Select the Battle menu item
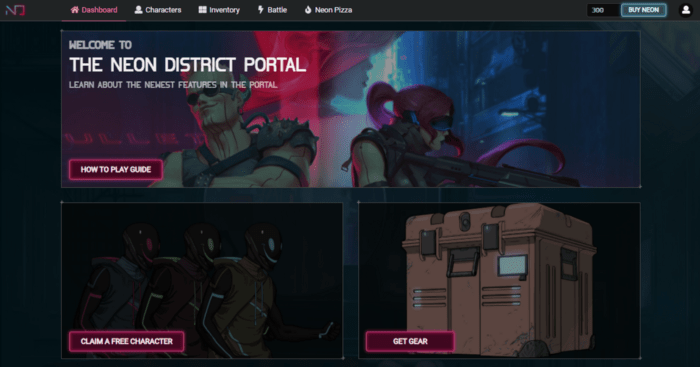This screenshot has height=367, width=700. (x=272, y=10)
